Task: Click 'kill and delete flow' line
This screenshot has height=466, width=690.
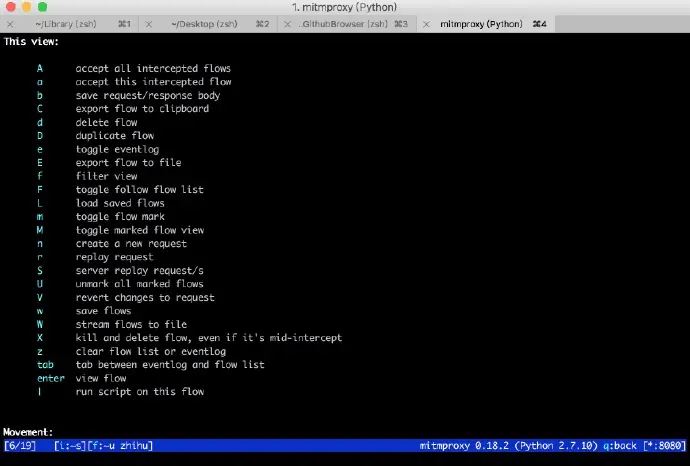Action: [x=209, y=338]
